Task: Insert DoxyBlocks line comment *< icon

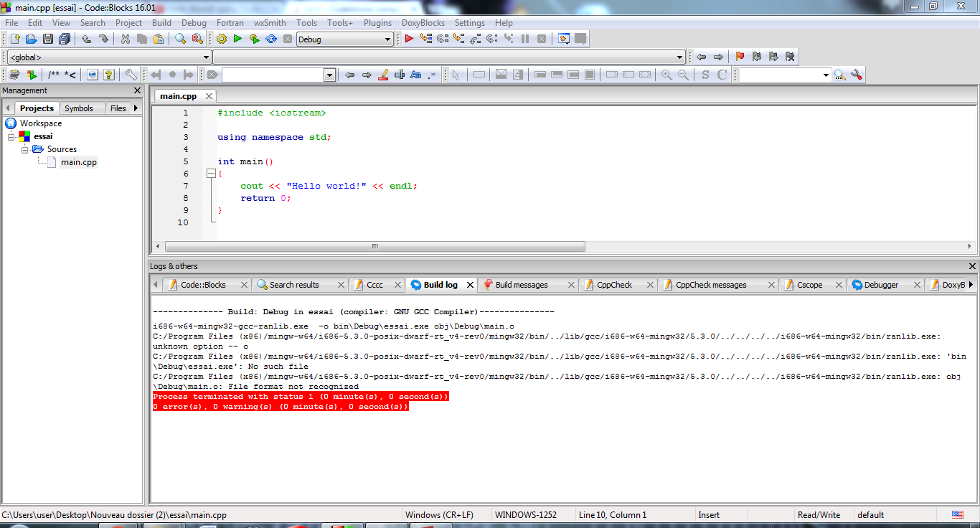Action: tap(70, 75)
